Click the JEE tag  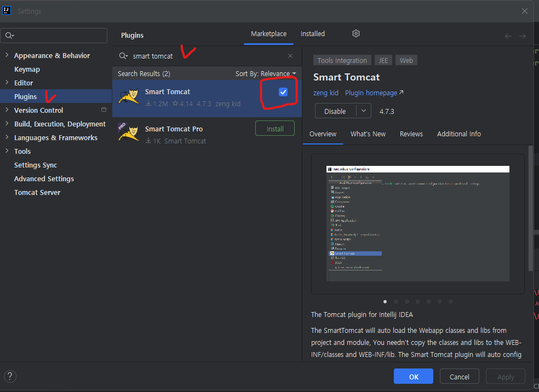383,60
